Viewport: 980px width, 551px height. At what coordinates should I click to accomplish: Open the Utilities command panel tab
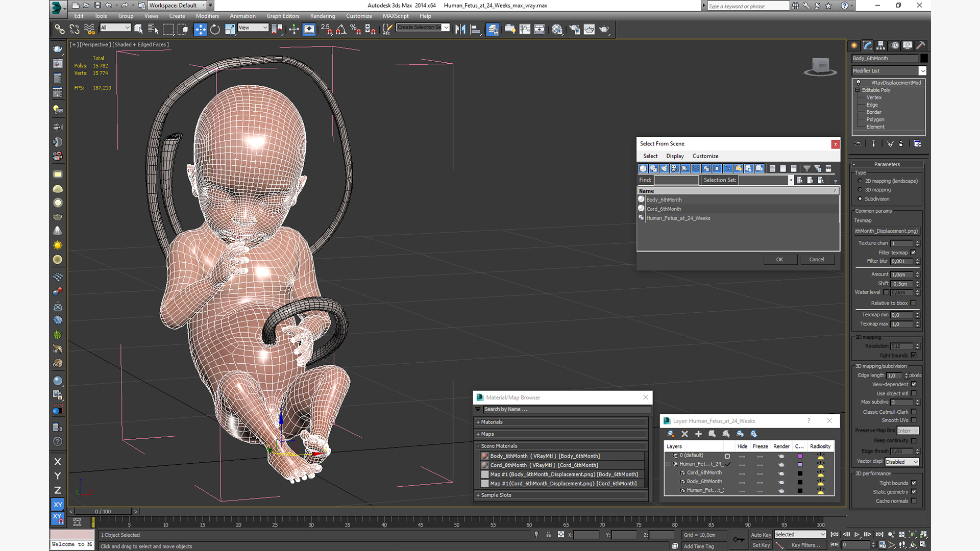[921, 45]
